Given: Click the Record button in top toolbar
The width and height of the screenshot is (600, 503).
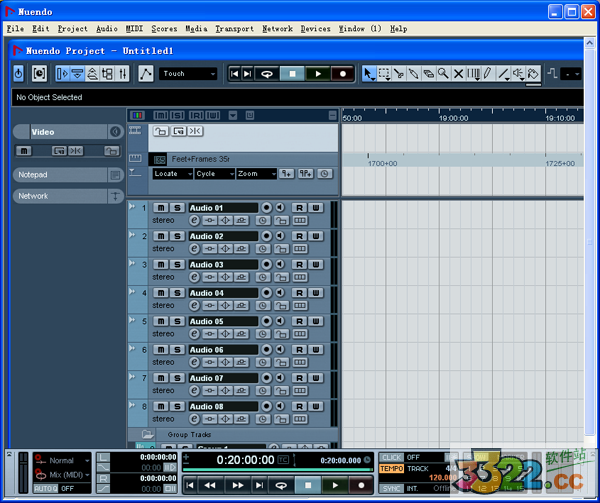Looking at the screenshot, I should coord(342,73).
